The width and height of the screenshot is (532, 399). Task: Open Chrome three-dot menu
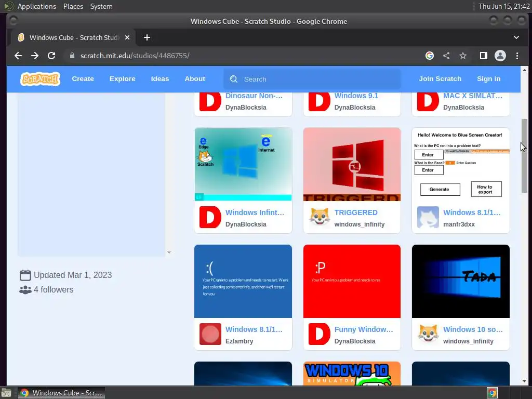click(x=517, y=56)
